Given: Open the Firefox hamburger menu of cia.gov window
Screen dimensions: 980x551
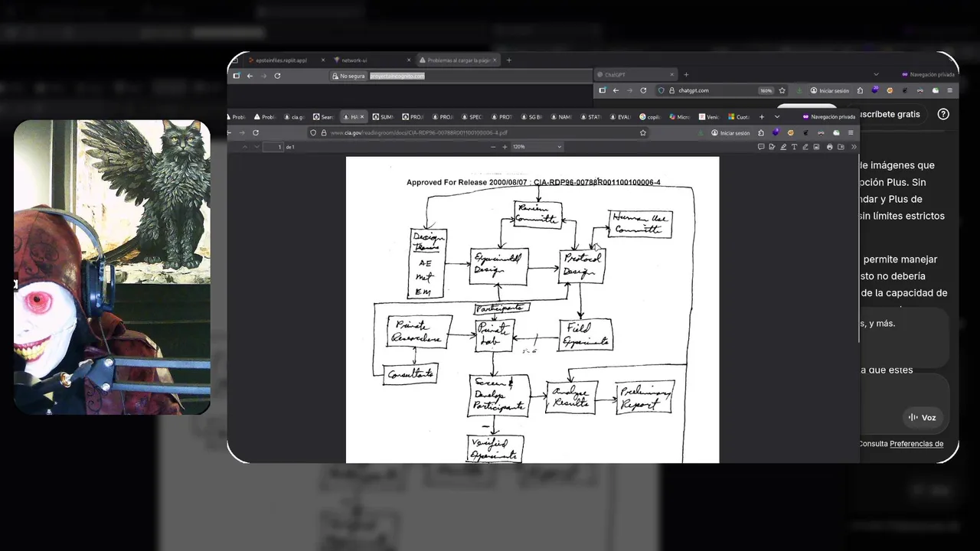Looking at the screenshot, I should tap(851, 132).
